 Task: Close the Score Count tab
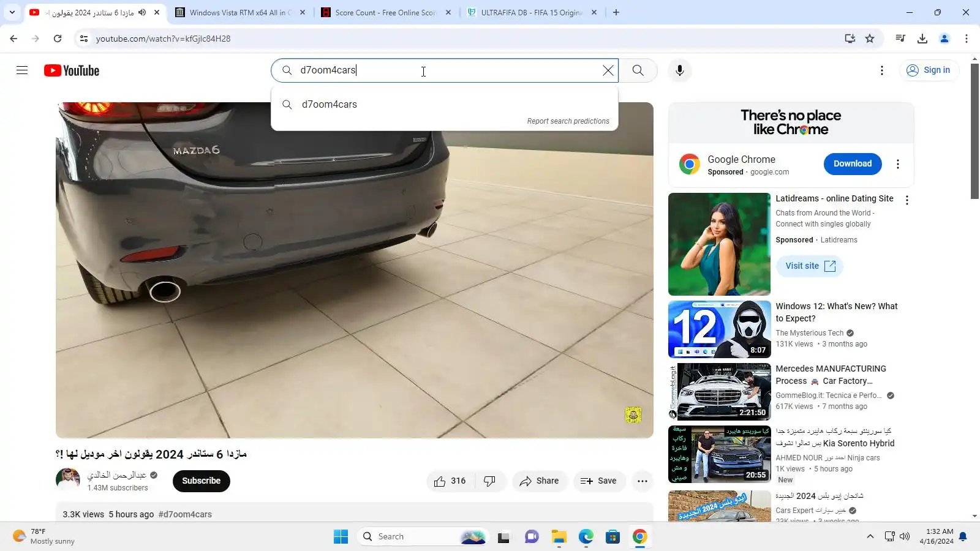click(448, 12)
